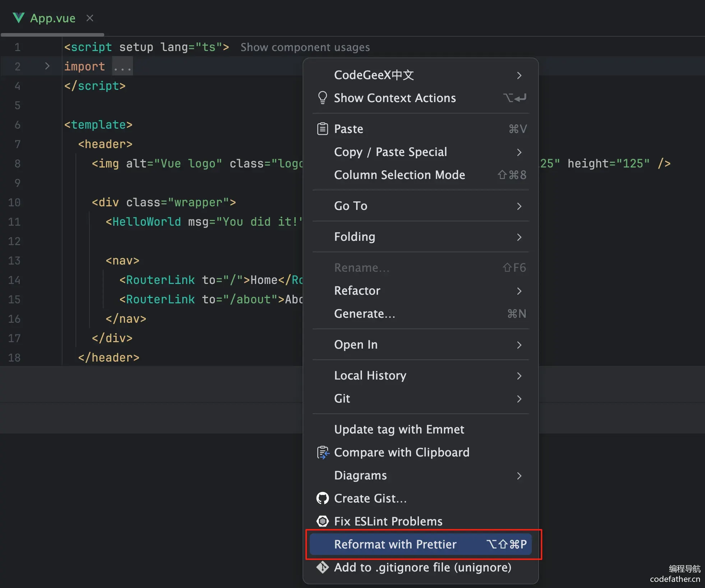This screenshot has width=705, height=588.
Task: Open the Copy / Paste Special submenu
Action: pos(421,152)
